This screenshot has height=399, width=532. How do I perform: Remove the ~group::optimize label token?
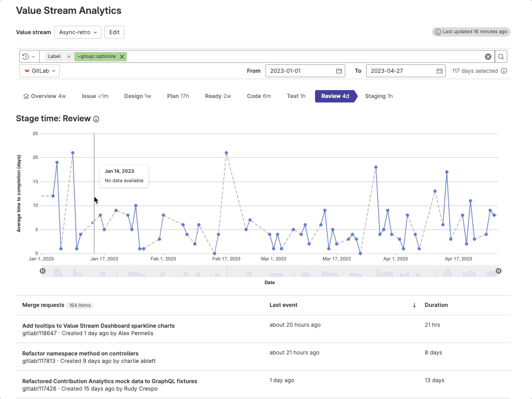click(122, 56)
